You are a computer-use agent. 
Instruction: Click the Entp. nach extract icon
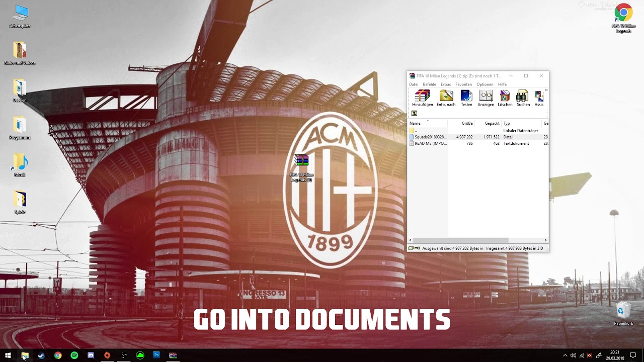(446, 98)
